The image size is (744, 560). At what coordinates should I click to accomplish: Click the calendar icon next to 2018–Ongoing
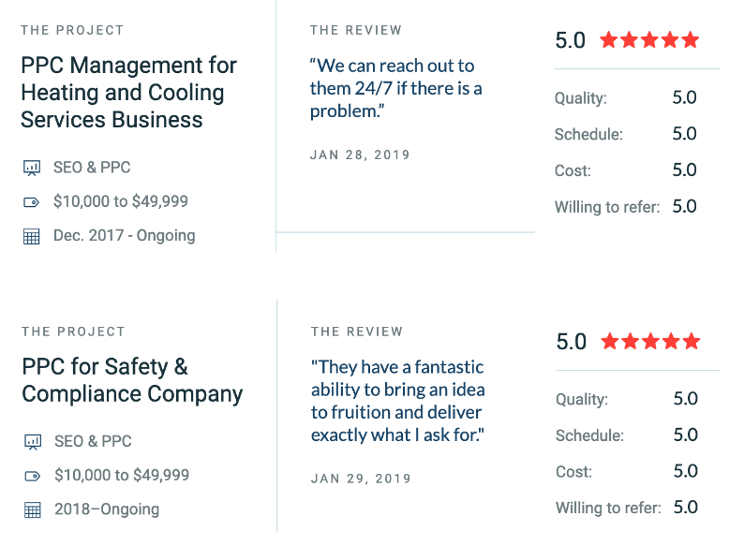pos(33,510)
